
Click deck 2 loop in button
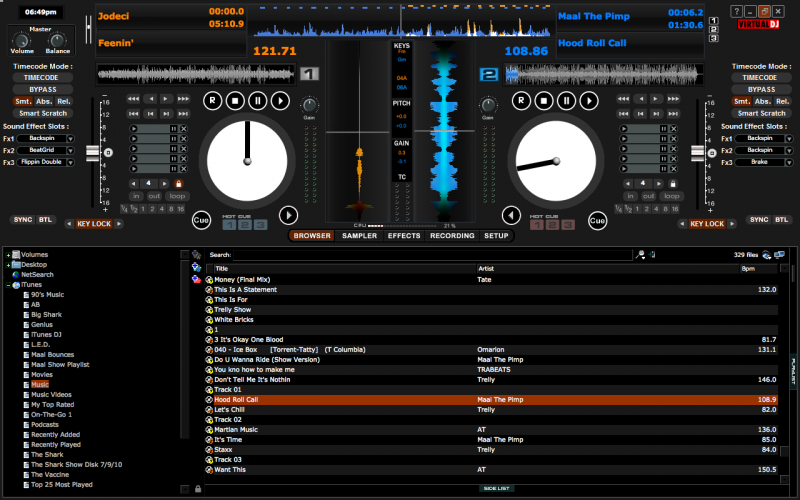(x=630, y=196)
